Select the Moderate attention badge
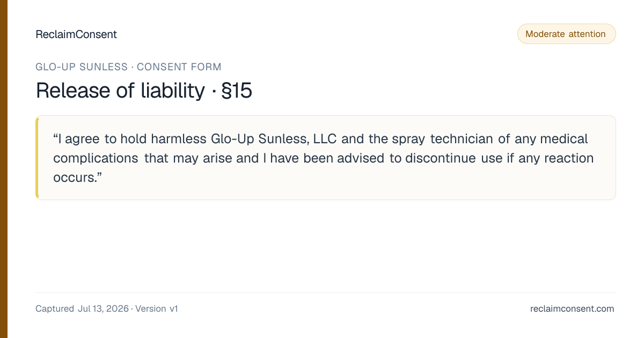 566,34
